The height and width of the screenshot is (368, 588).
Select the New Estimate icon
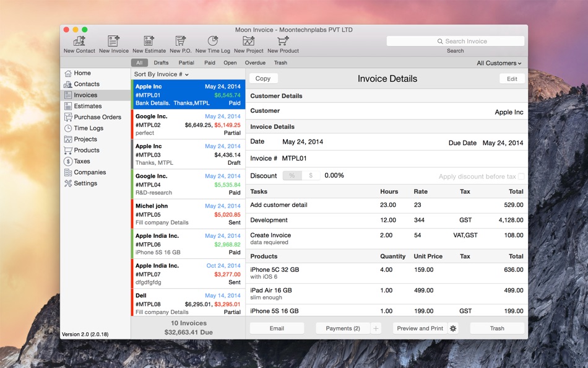click(147, 42)
